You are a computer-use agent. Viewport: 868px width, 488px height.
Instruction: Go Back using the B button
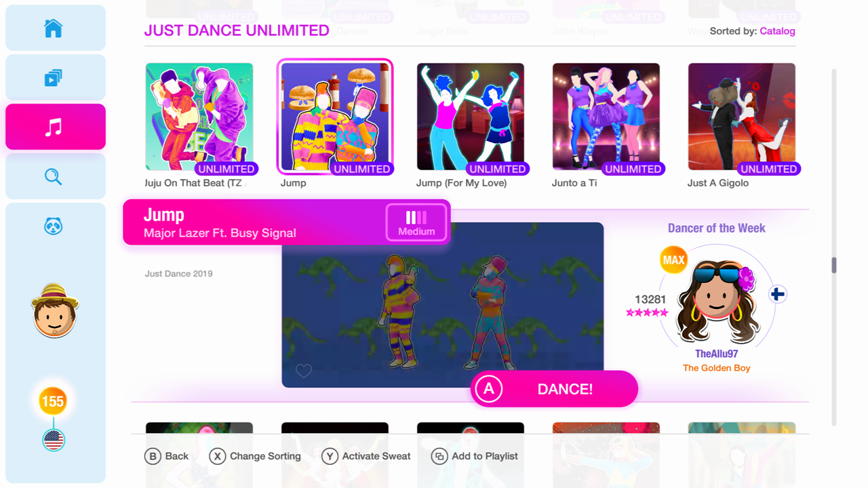tap(167, 456)
